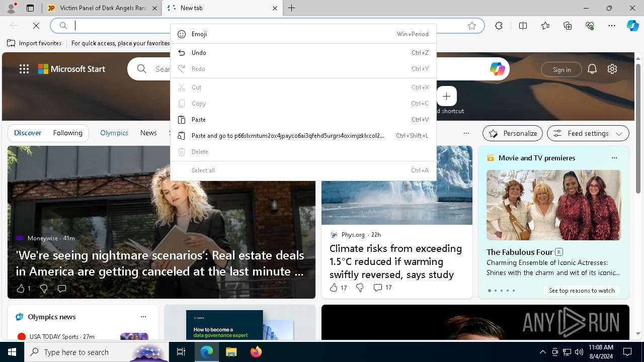The height and width of the screenshot is (362, 644).
Task: Open Olympics news card options ellipsis
Action: pos(143,317)
